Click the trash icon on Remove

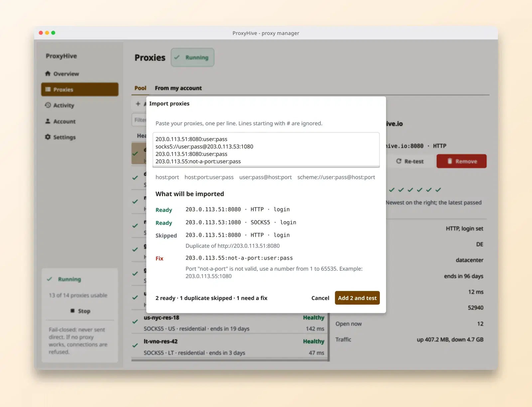pyautogui.click(x=450, y=161)
